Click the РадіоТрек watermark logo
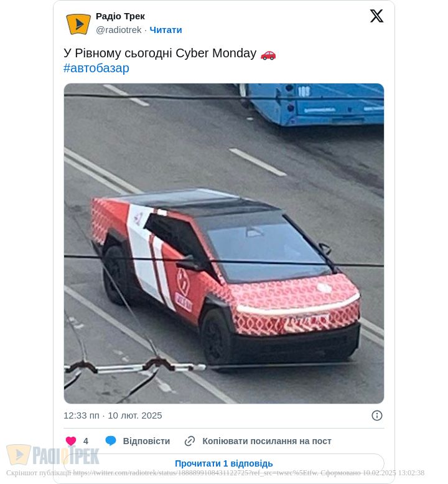 [x=52, y=455]
